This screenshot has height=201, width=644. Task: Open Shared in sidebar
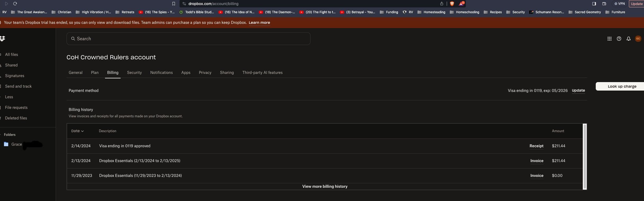[11, 65]
